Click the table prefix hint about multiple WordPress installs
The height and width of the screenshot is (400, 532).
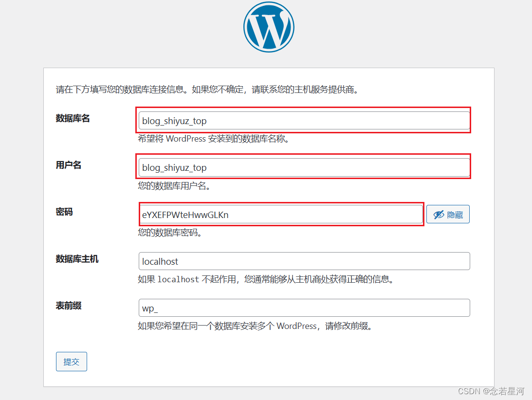coord(255,326)
